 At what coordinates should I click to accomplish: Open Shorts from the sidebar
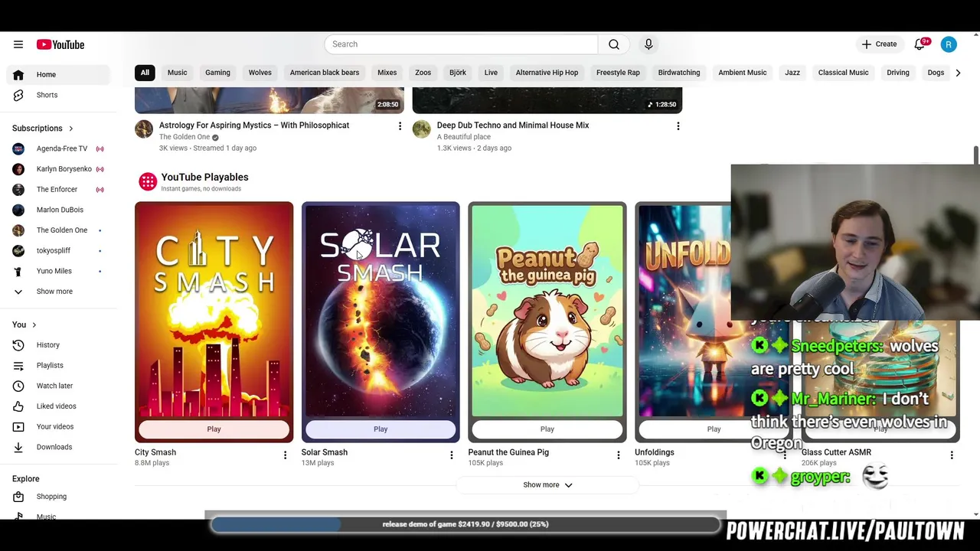(x=58, y=95)
